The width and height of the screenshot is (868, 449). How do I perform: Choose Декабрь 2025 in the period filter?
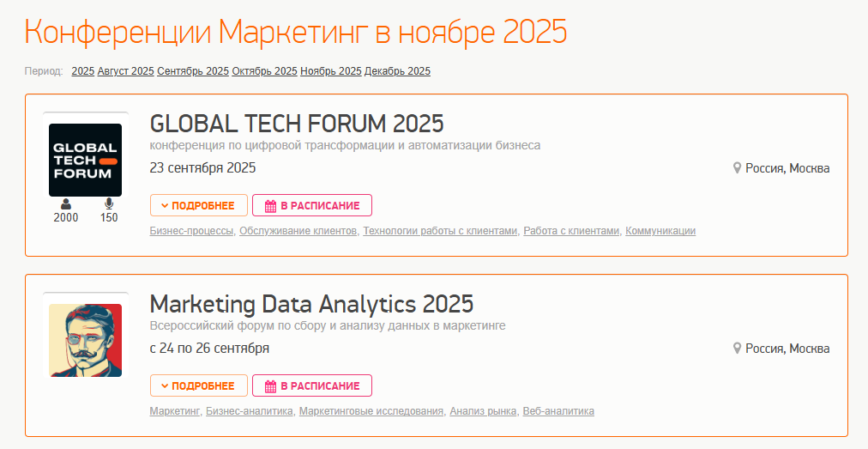(x=397, y=71)
